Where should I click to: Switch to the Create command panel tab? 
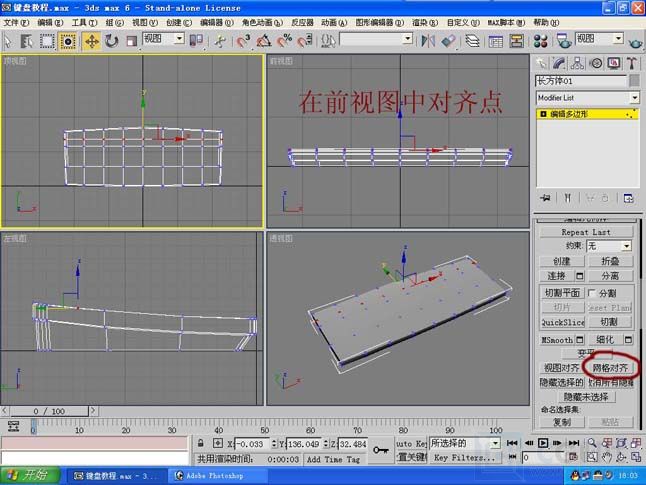(x=541, y=63)
